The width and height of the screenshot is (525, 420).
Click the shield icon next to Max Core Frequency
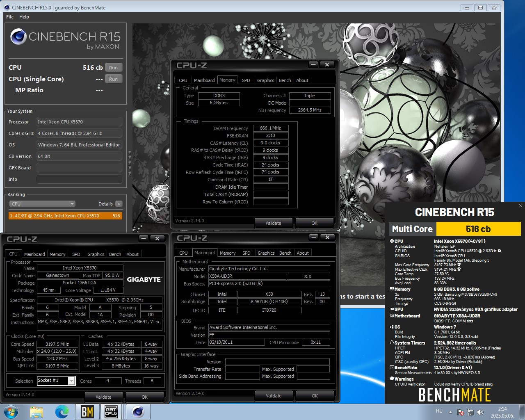click(x=459, y=265)
